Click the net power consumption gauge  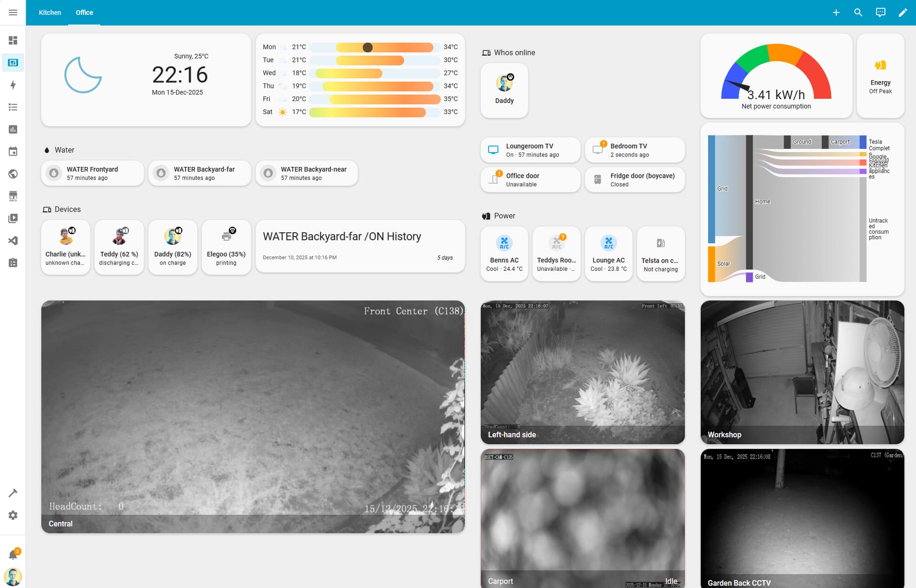[776, 75]
